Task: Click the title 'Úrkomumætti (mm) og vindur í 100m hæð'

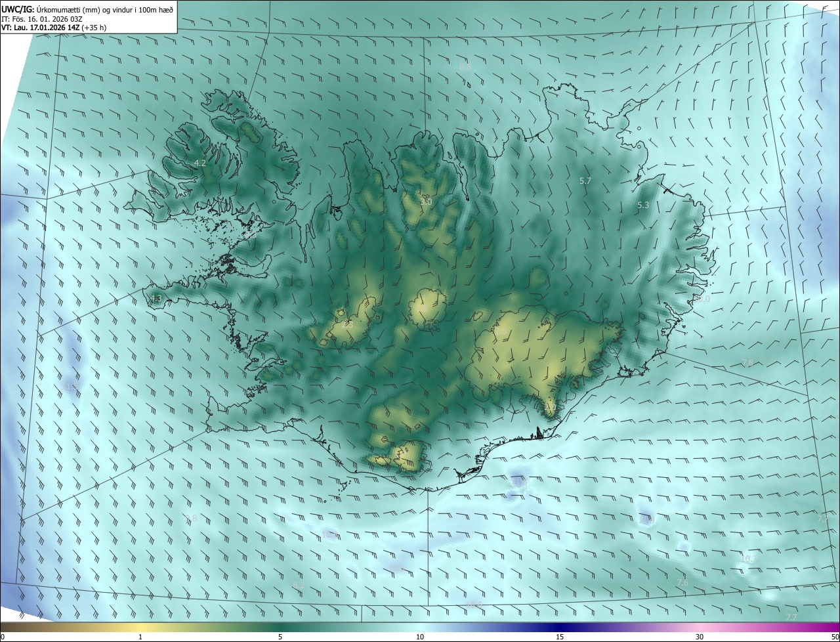Action: point(105,9)
